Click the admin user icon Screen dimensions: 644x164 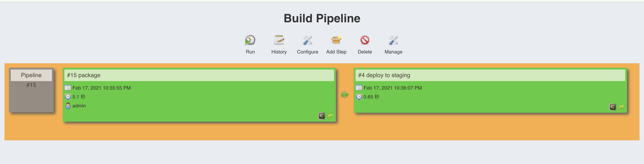[68, 106]
